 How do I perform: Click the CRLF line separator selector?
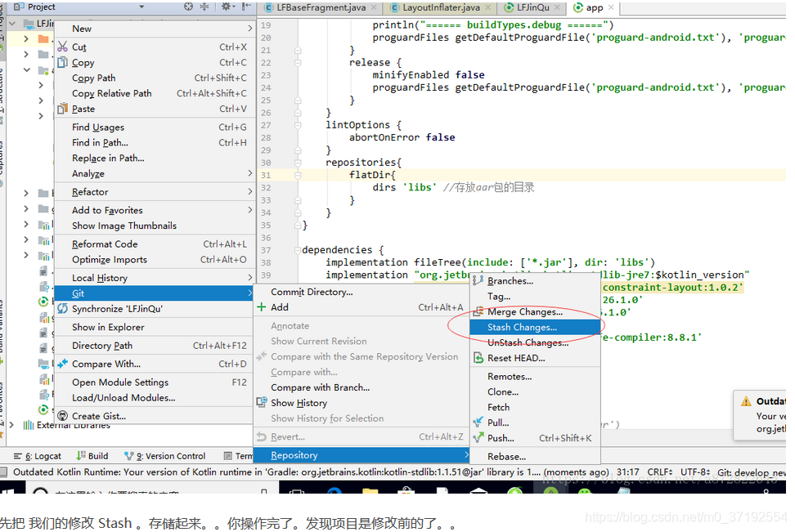[659, 472]
